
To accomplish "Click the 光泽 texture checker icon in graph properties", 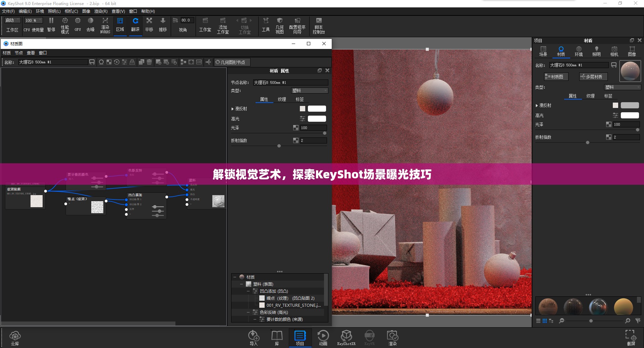I will 296,128.
